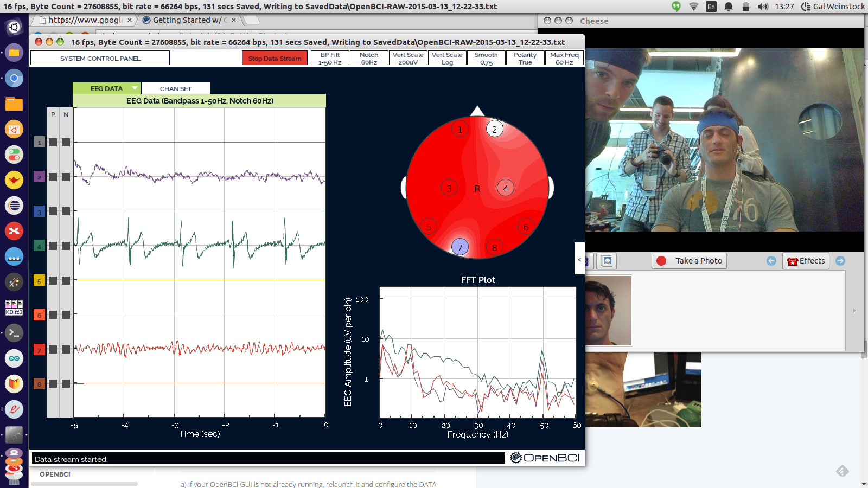Open the KDiff3 app from the dock

14,307
